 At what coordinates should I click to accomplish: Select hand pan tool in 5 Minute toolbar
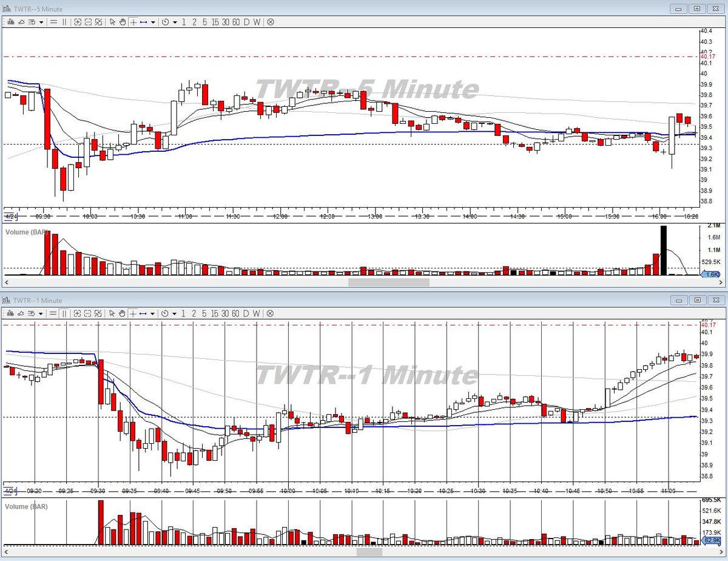pyautogui.click(x=122, y=22)
